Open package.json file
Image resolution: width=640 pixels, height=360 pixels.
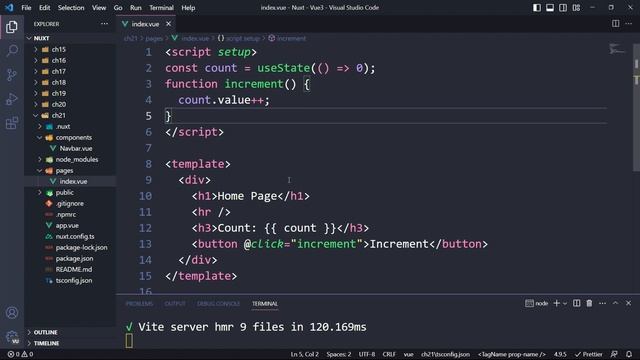point(70,258)
